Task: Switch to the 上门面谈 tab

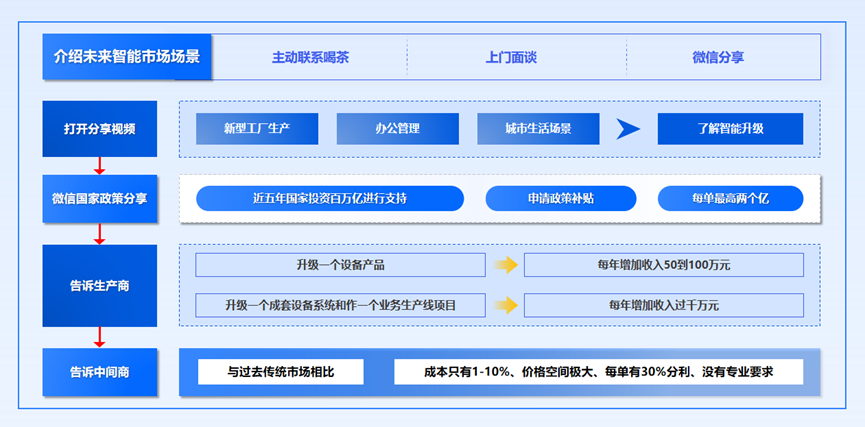Action: pyautogui.click(x=511, y=57)
